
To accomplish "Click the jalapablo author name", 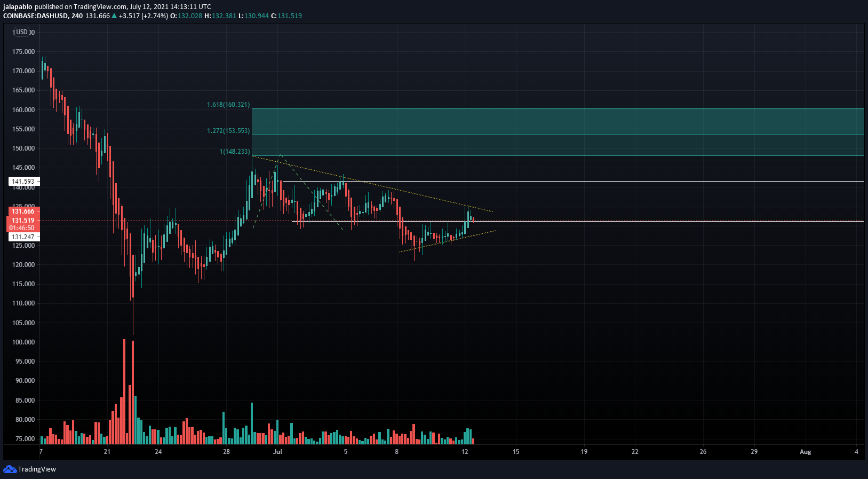I will point(18,7).
